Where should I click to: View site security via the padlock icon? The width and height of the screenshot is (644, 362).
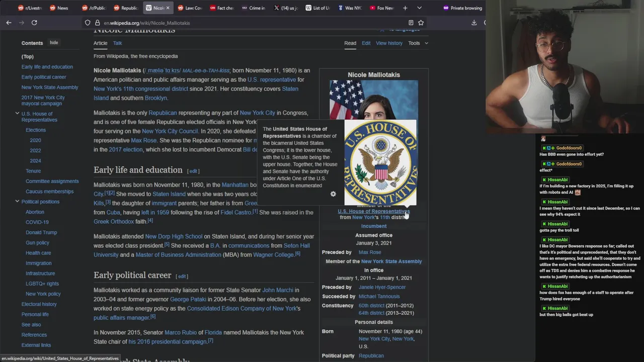coord(97,23)
